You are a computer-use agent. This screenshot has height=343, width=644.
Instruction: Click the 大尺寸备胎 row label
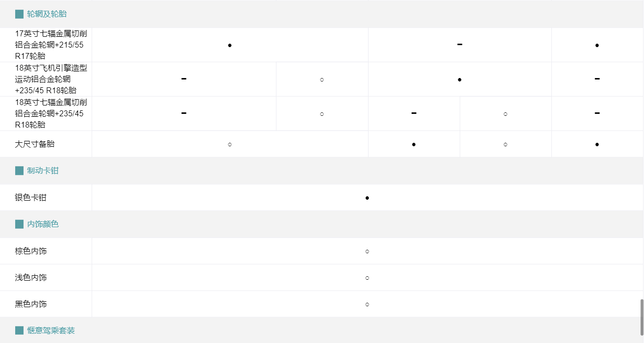tap(35, 144)
